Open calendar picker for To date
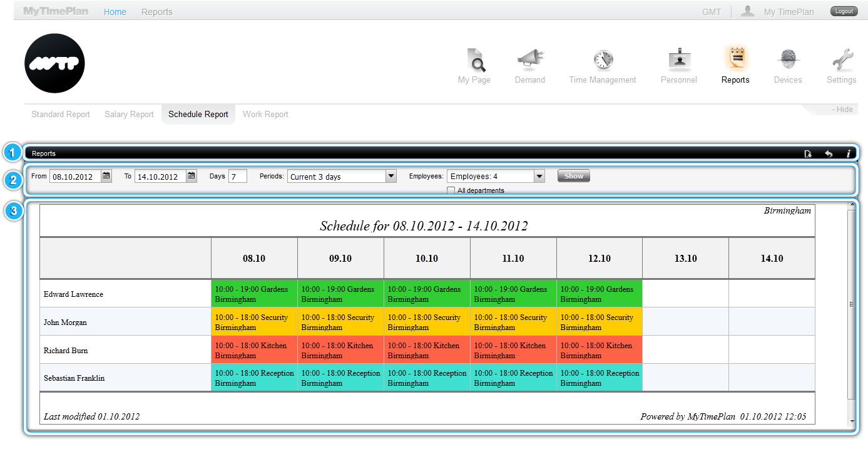This screenshot has width=868, height=449. coord(191,176)
